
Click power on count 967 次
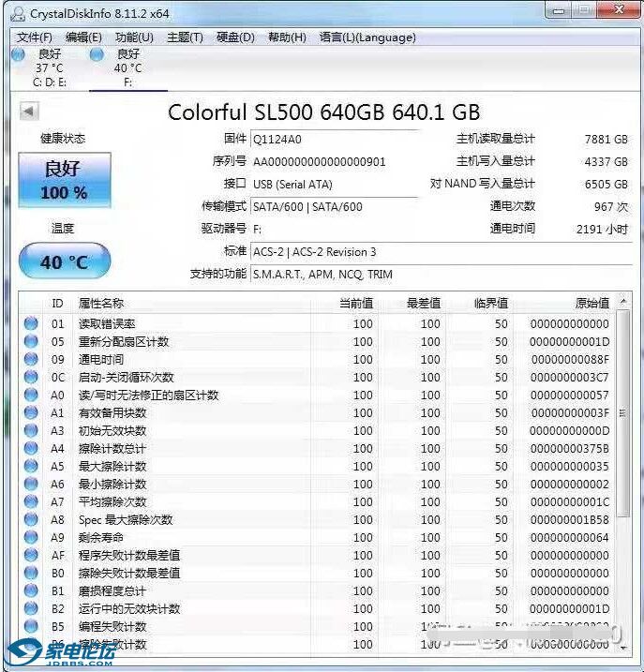click(610, 206)
